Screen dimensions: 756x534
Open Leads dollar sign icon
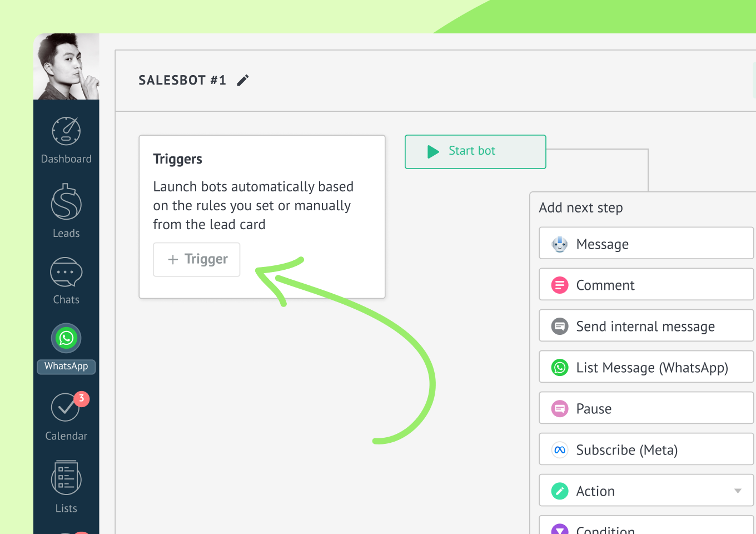[x=66, y=201]
